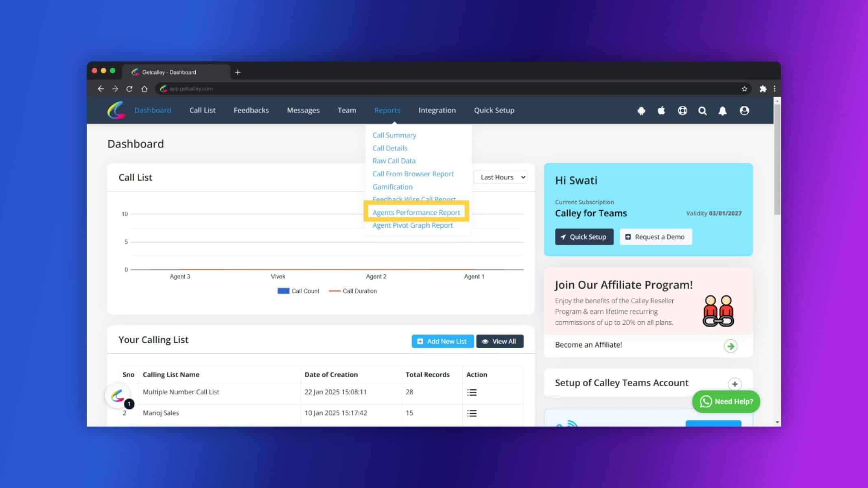This screenshot has height=488, width=868.
Task: Click the Add New List button icon
Action: coord(420,341)
